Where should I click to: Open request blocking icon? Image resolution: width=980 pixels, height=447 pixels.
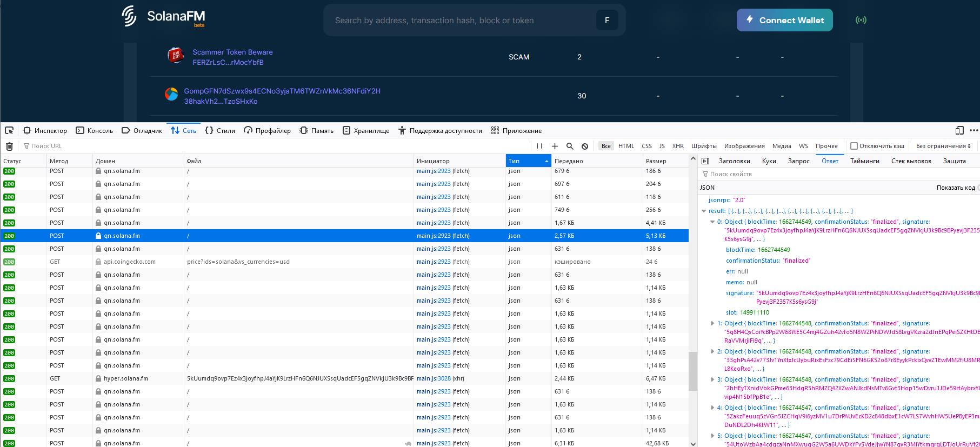[585, 146]
